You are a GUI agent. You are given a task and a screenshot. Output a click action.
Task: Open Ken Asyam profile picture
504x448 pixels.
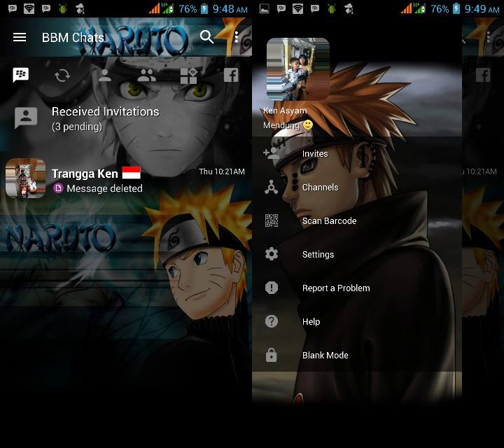[x=298, y=69]
